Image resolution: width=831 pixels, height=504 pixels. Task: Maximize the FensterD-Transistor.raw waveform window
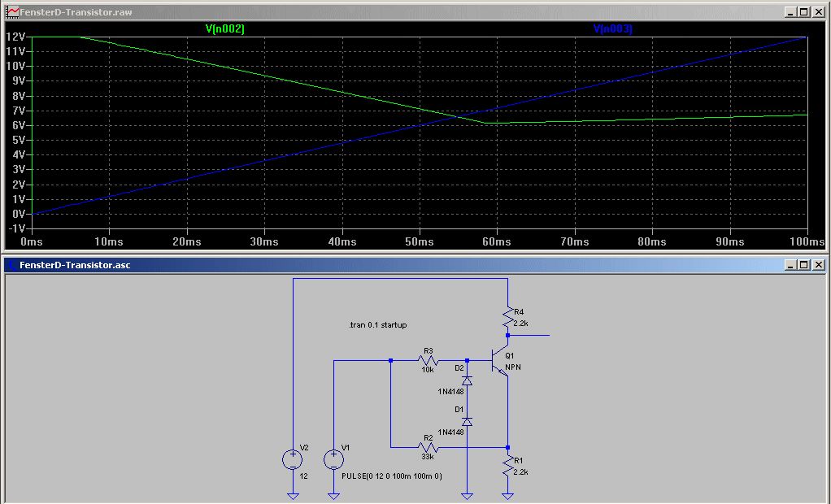[x=804, y=11]
